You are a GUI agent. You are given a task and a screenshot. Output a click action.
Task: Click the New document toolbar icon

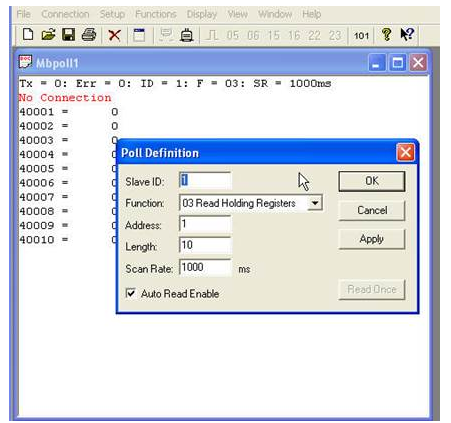[28, 35]
